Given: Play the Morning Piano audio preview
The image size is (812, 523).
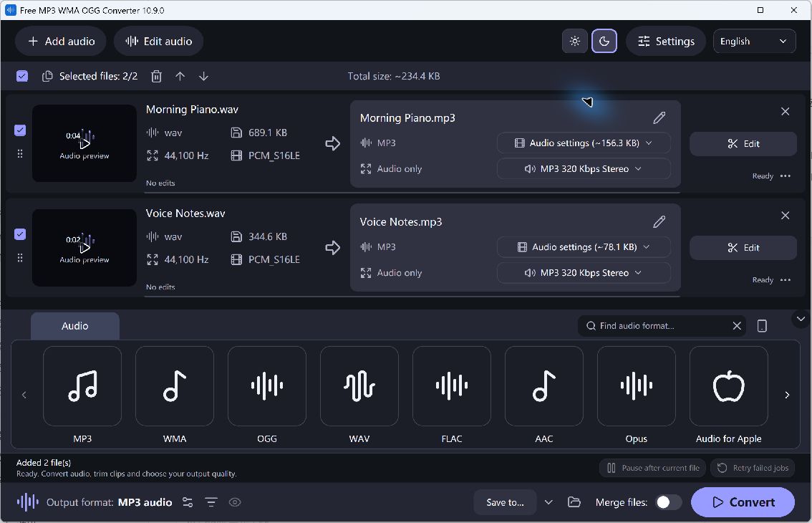Looking at the screenshot, I should (x=84, y=143).
